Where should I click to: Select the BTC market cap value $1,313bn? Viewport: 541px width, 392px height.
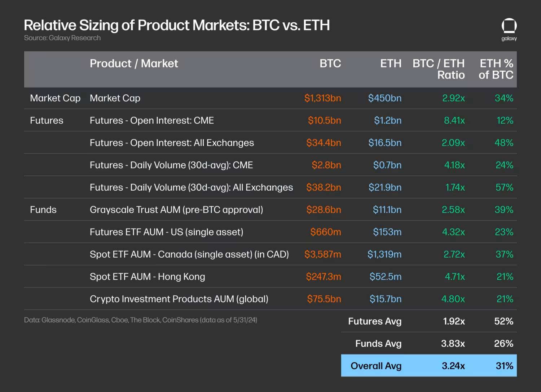322,98
